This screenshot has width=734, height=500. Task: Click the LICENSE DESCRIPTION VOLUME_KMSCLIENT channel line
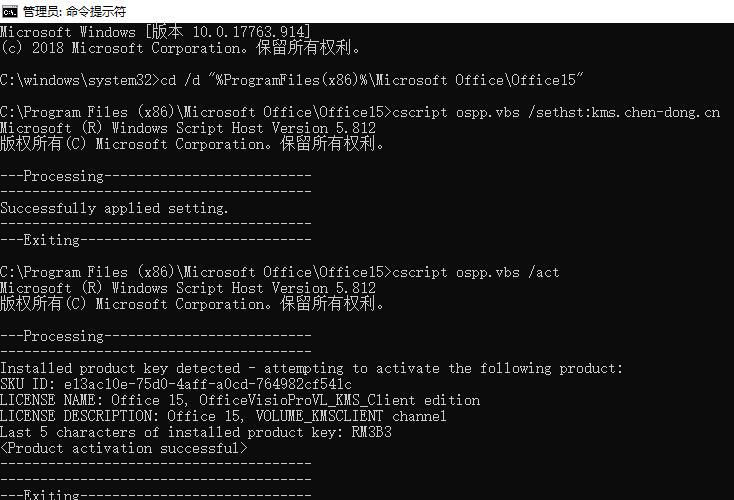click(223, 416)
